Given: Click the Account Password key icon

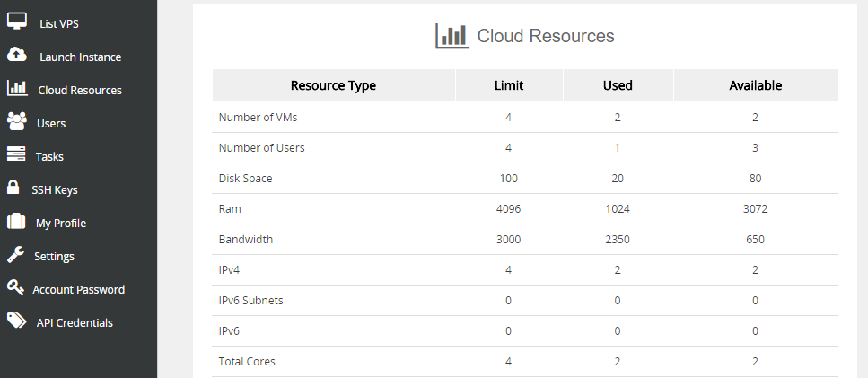Looking at the screenshot, I should pyautogui.click(x=15, y=288).
